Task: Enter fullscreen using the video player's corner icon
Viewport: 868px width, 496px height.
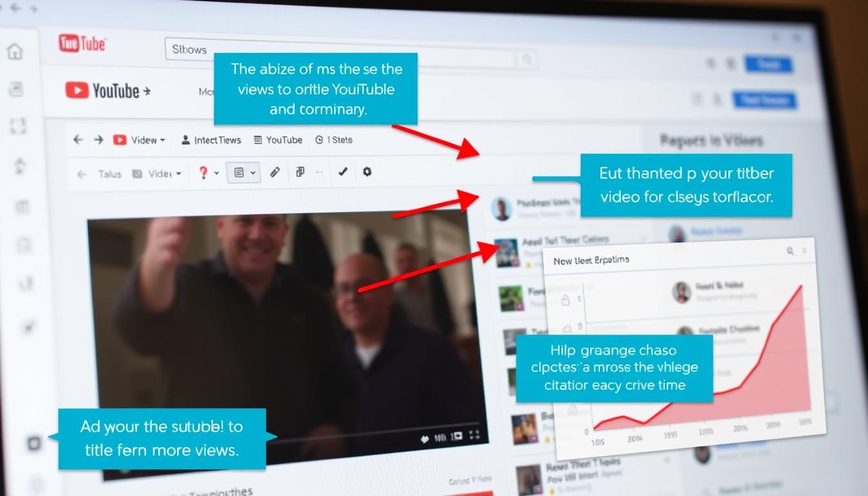Action: (474, 435)
